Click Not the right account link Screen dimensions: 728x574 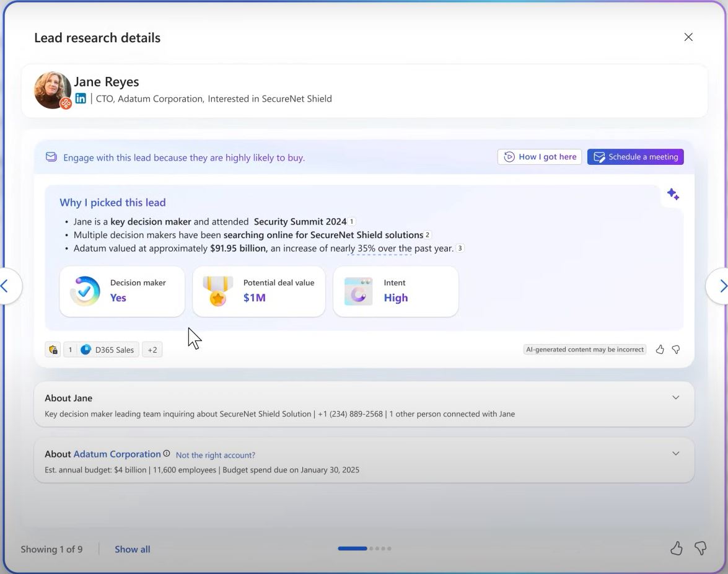pos(216,455)
